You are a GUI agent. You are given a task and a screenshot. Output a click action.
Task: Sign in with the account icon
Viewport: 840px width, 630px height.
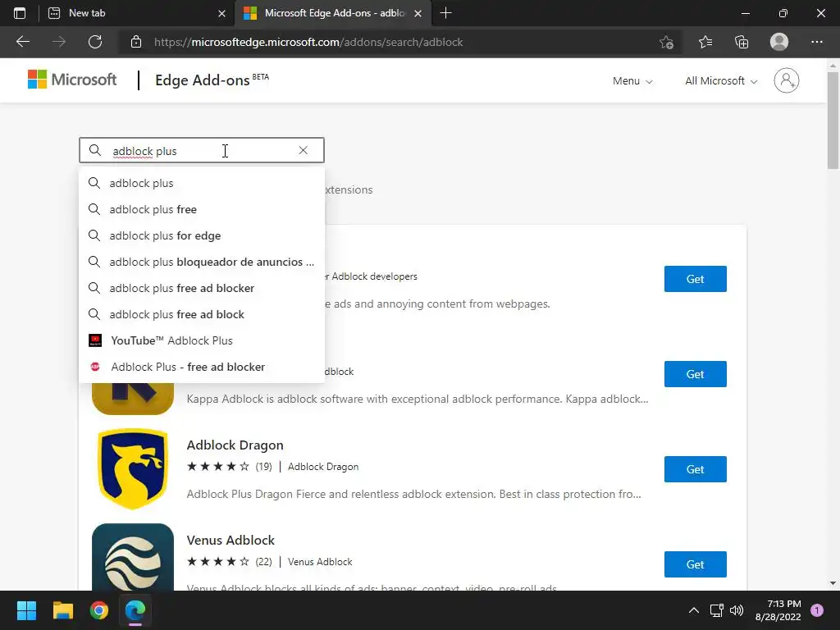pos(786,80)
